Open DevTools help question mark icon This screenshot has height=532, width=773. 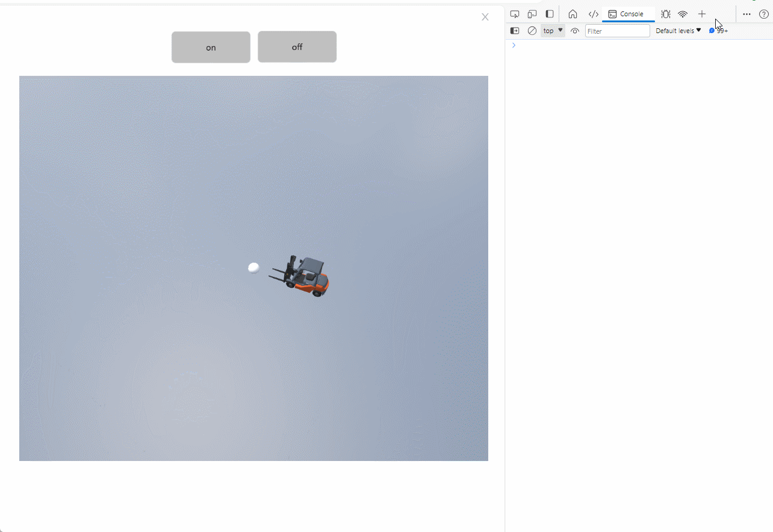[763, 14]
